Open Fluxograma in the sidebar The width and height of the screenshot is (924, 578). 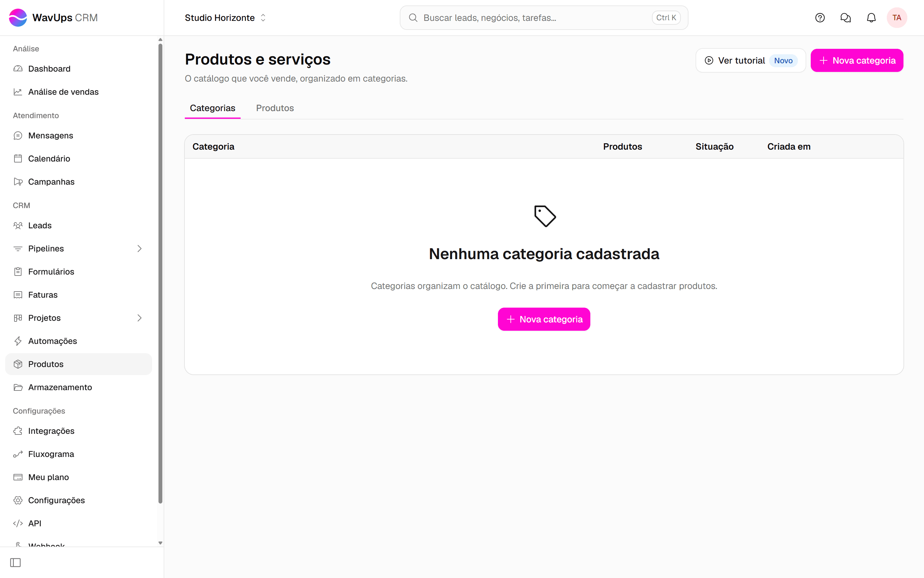click(x=78, y=454)
